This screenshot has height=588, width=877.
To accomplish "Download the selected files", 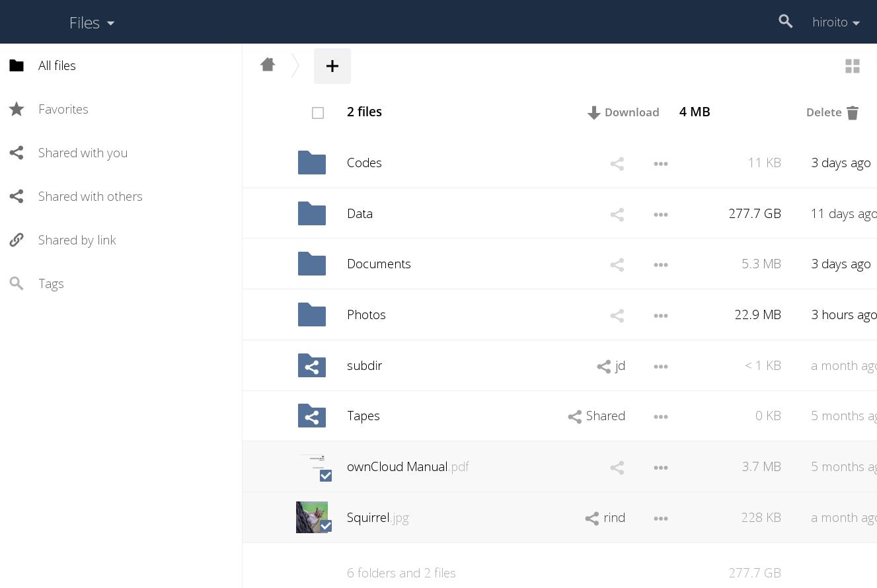I will click(x=623, y=112).
